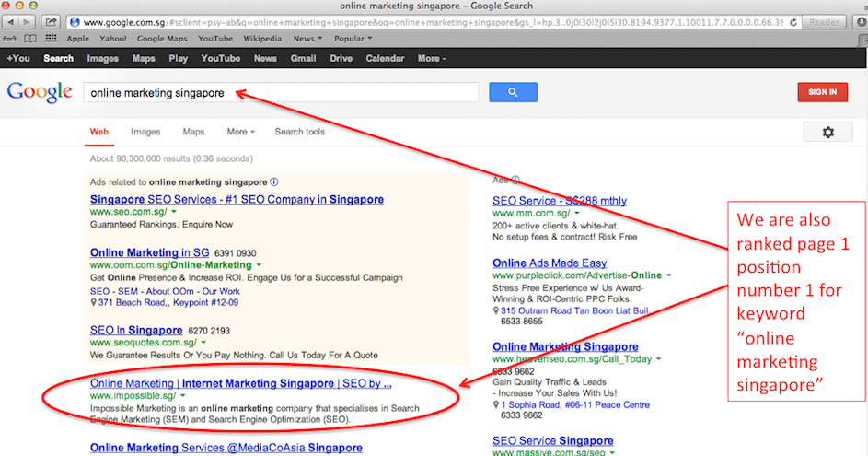Open Wikipedia bookmark
This screenshot has height=456, width=868.
click(x=261, y=39)
